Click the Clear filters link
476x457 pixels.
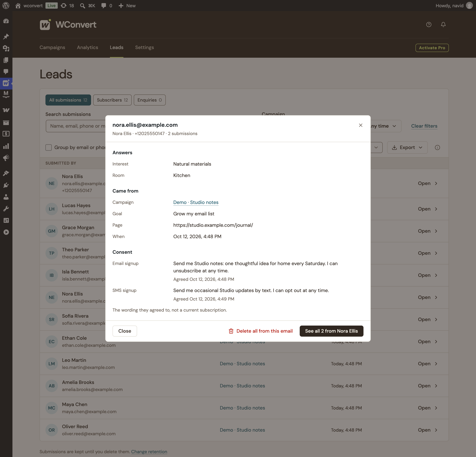pyautogui.click(x=424, y=126)
